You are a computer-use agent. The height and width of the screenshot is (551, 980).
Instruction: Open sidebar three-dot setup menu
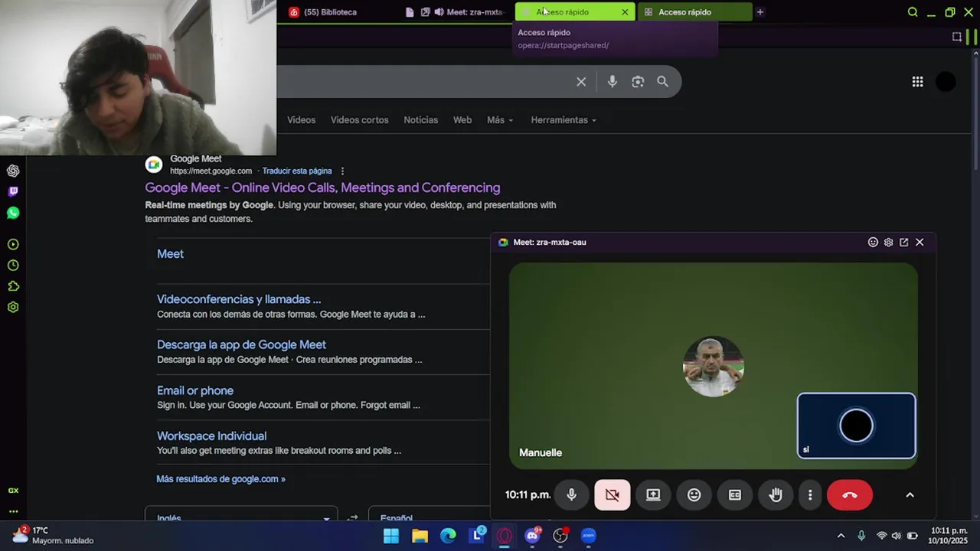click(x=13, y=511)
